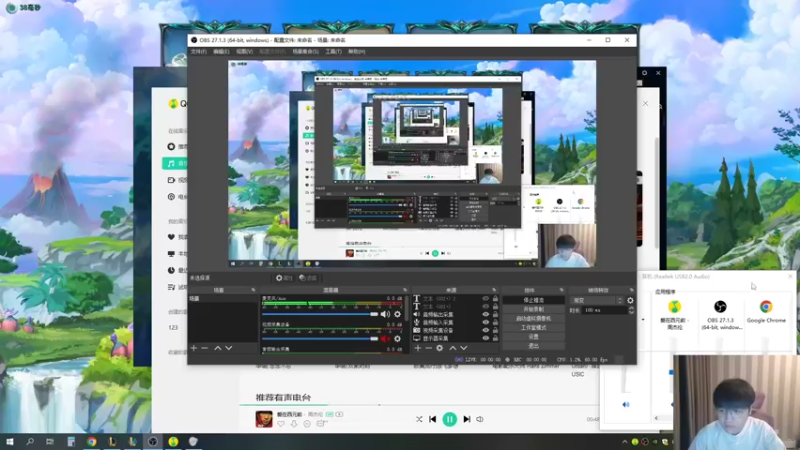Toggle visibility eye for 音频输入采集 source

click(x=486, y=322)
